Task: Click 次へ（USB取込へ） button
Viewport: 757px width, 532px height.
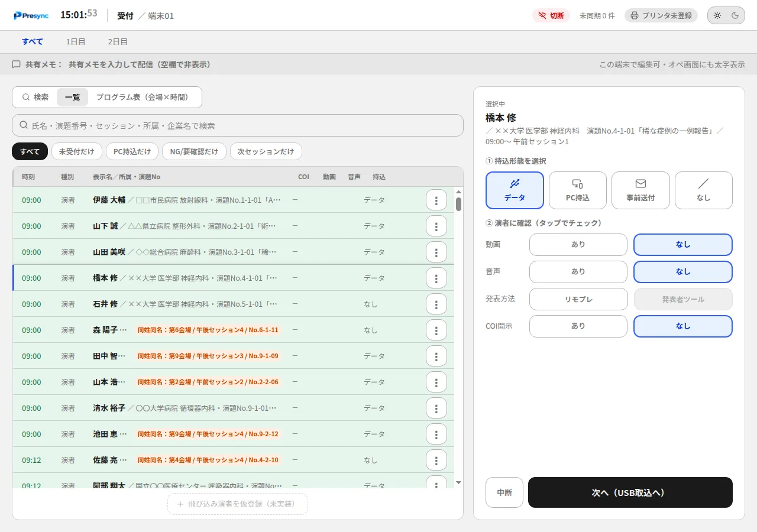Action: click(x=630, y=492)
